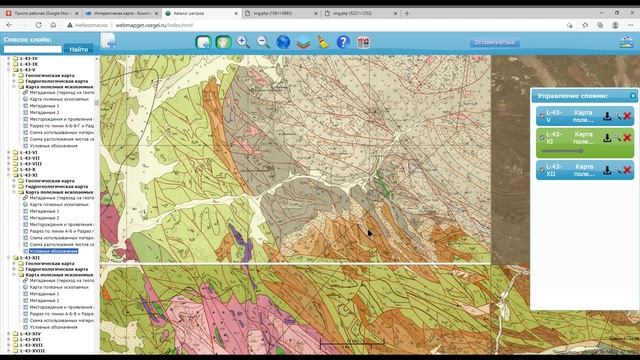
Task: Collapse the L-43-XI tree node
Action: click(x=9, y=175)
